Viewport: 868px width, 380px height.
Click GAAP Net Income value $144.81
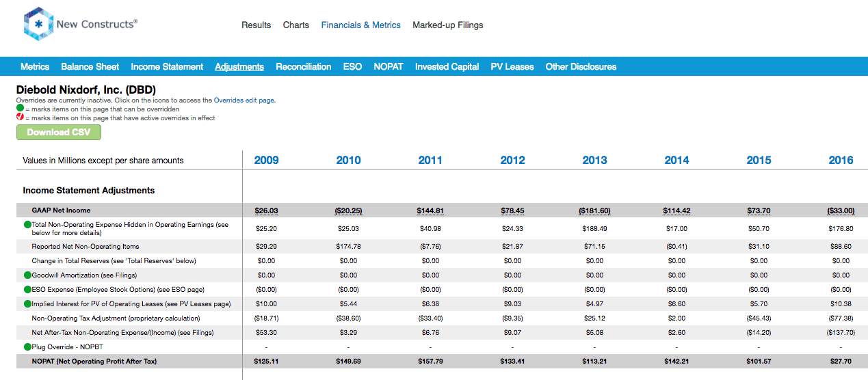pos(431,211)
